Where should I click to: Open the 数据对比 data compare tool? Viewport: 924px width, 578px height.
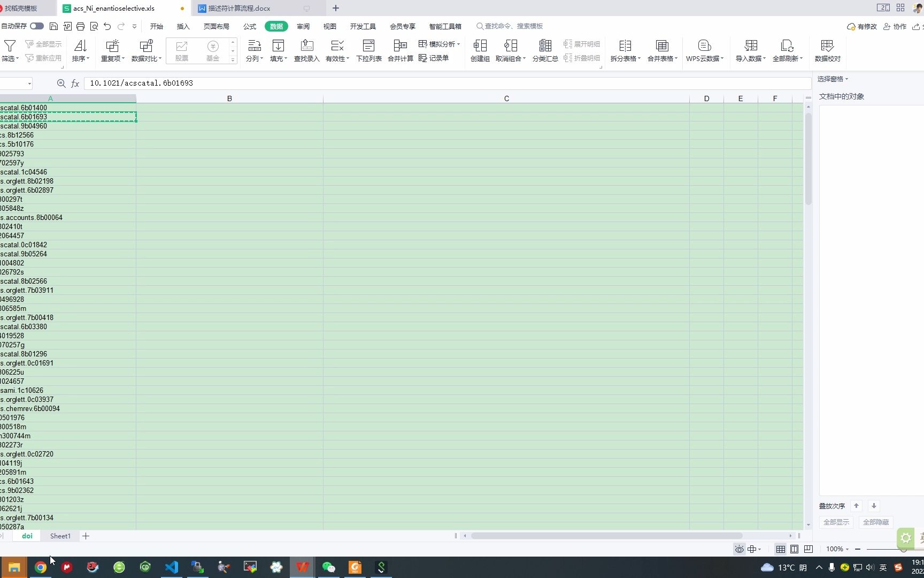click(x=146, y=51)
